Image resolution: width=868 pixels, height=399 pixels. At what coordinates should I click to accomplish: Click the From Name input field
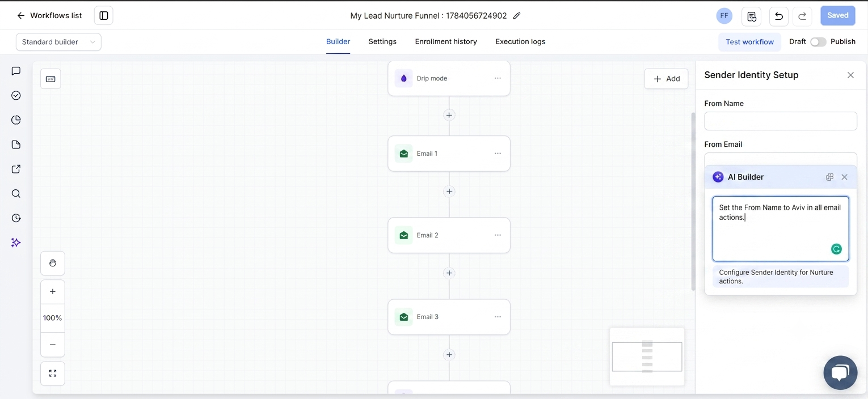click(x=781, y=121)
